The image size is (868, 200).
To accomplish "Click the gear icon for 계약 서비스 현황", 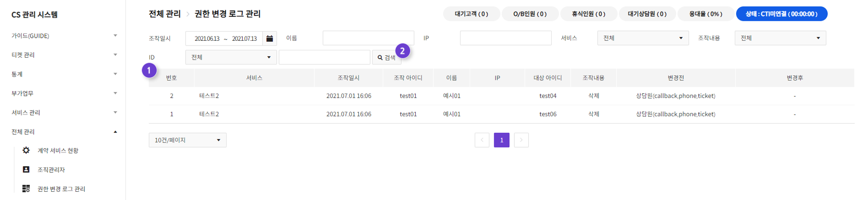I will point(26,150).
